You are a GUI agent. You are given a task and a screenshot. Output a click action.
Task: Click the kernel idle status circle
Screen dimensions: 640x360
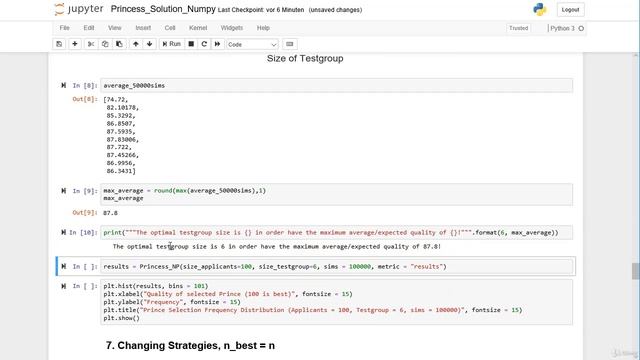pyautogui.click(x=581, y=29)
